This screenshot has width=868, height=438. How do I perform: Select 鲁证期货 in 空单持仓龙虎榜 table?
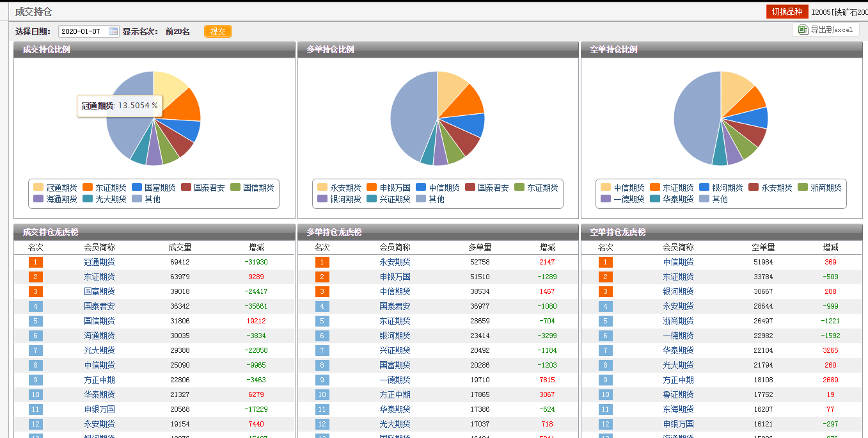coord(678,394)
